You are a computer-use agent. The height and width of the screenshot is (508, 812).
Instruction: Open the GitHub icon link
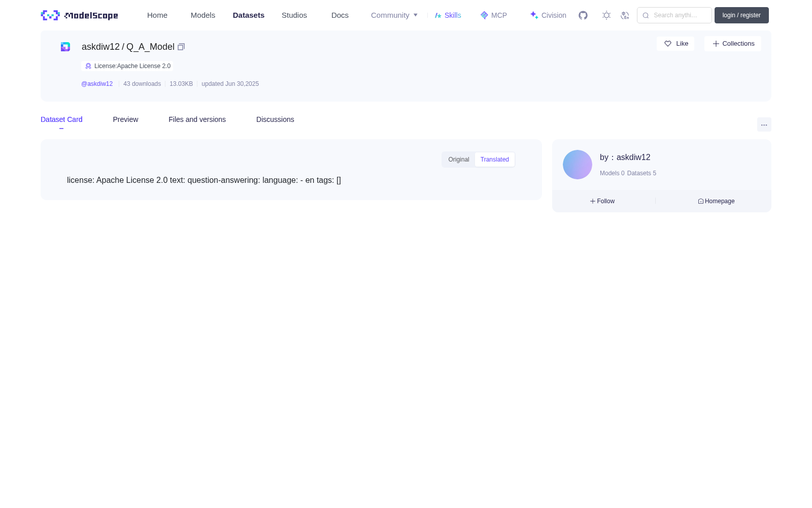(583, 15)
